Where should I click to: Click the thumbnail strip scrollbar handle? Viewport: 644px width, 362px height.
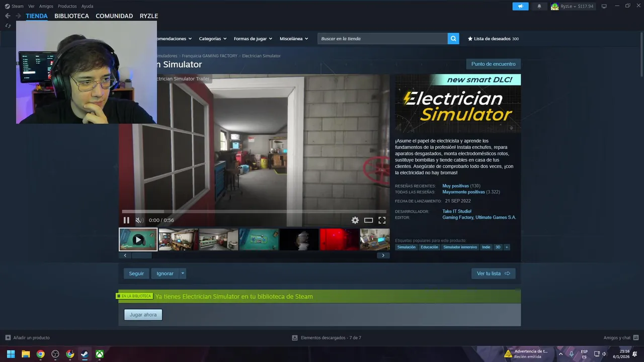141,255
